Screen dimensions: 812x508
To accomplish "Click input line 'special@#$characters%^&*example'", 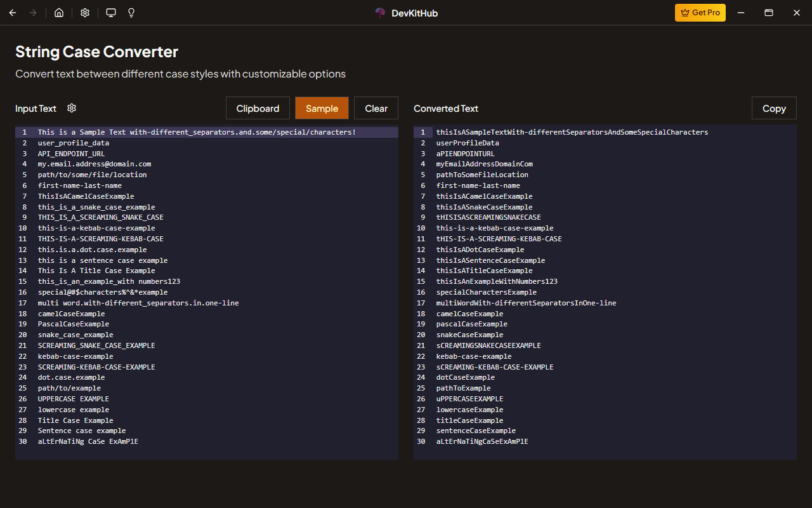I will click(x=103, y=292).
